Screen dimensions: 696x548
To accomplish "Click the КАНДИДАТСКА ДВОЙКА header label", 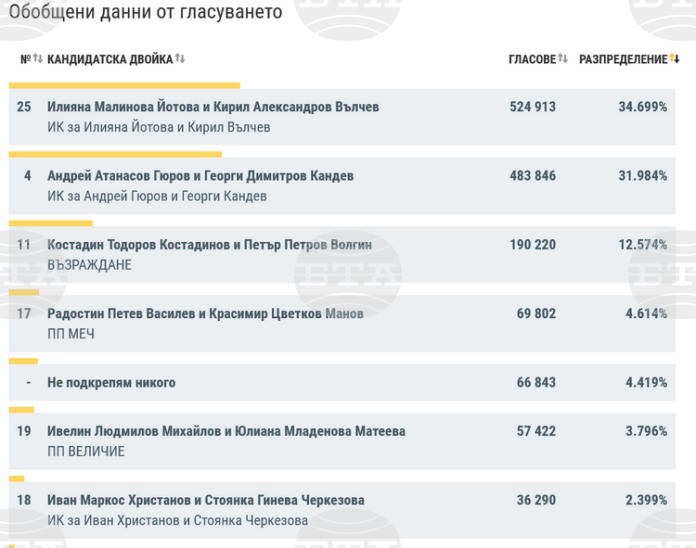I will click(x=110, y=59).
